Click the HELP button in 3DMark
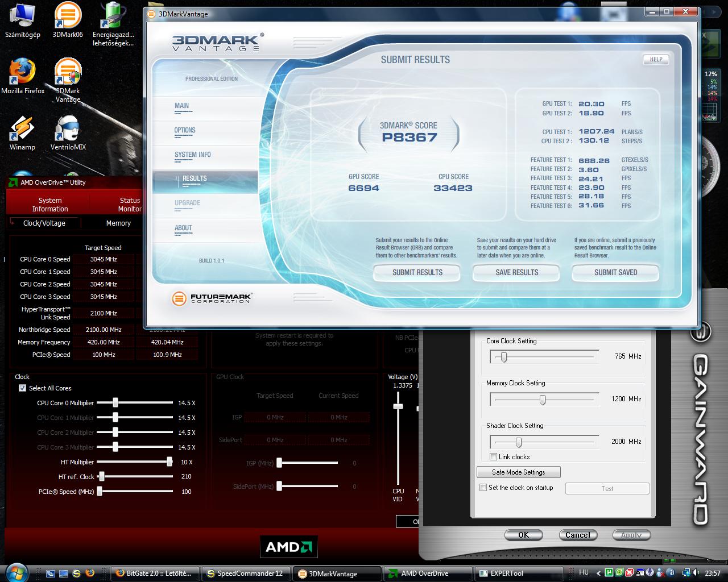The width and height of the screenshot is (728, 582). (656, 59)
